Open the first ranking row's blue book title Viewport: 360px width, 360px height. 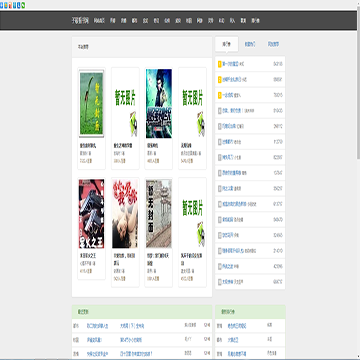point(230,64)
